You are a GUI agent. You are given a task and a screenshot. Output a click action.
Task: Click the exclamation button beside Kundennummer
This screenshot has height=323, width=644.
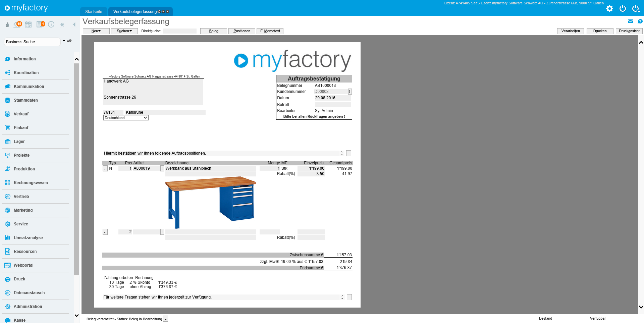(x=350, y=92)
